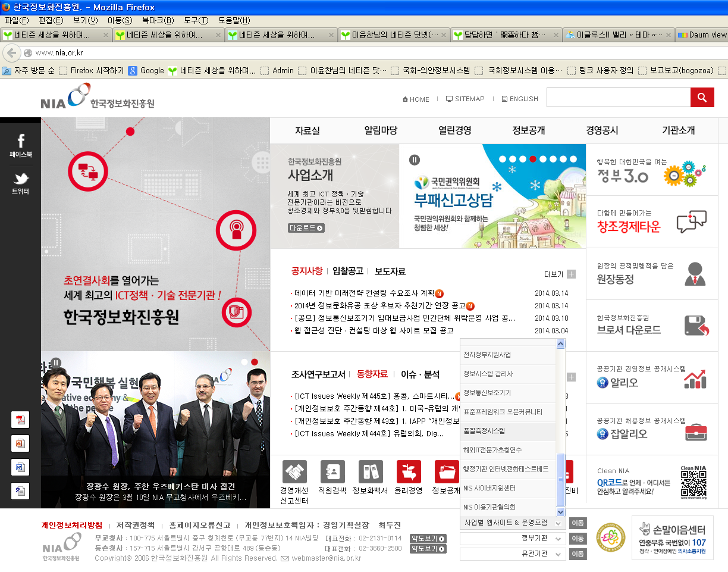Click 약도보기 button for 무교청사
This screenshot has width=728, height=572.
[428, 538]
